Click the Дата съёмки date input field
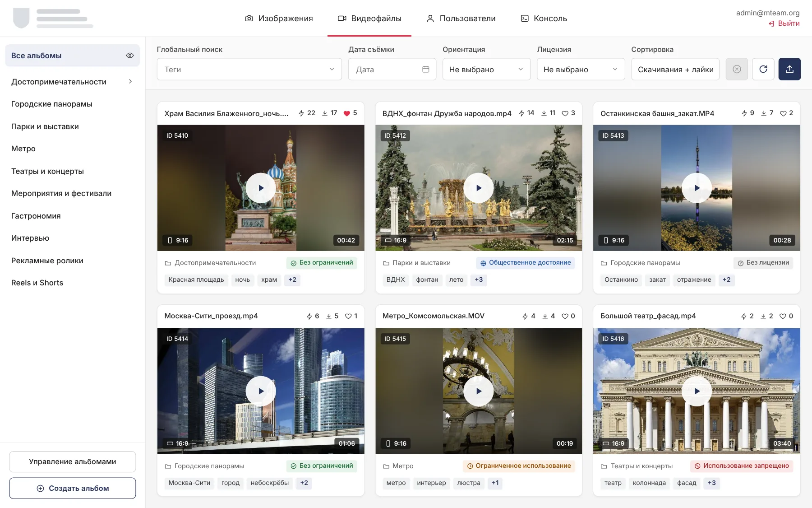This screenshot has height=508, width=812. [x=392, y=69]
